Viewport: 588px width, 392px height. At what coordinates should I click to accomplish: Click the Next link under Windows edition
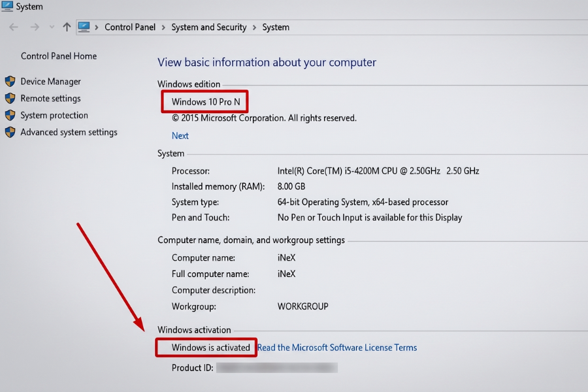pos(180,136)
